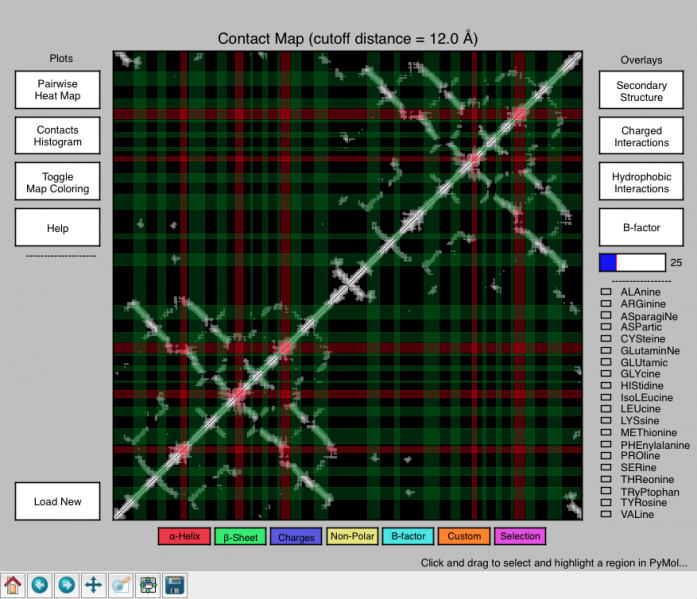
Task: Go forward to the next view
Action: pyautogui.click(x=66, y=584)
